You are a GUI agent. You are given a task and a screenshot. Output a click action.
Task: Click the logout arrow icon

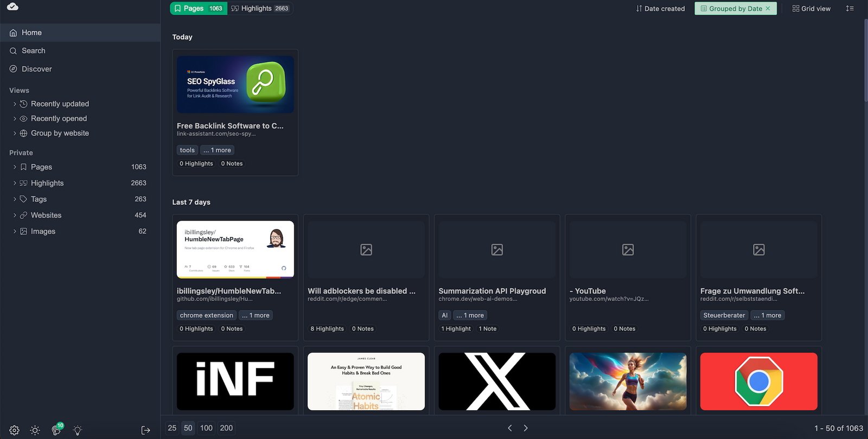pyautogui.click(x=145, y=430)
